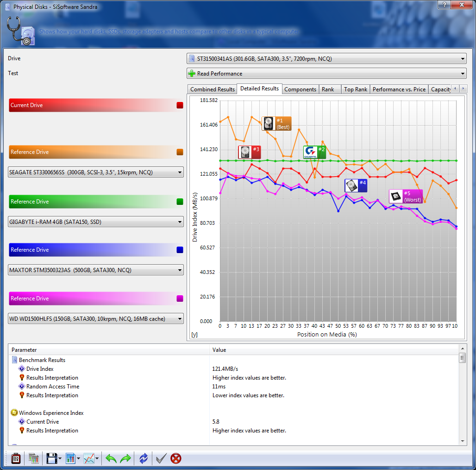Toggle the blue Reference Drive swatch
The height and width of the screenshot is (470, 476).
(x=180, y=250)
